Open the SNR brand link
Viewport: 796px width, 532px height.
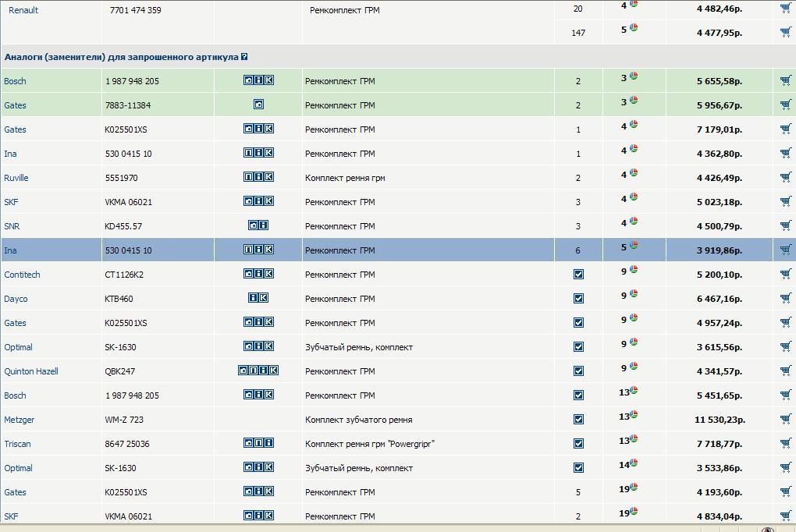click(x=12, y=226)
